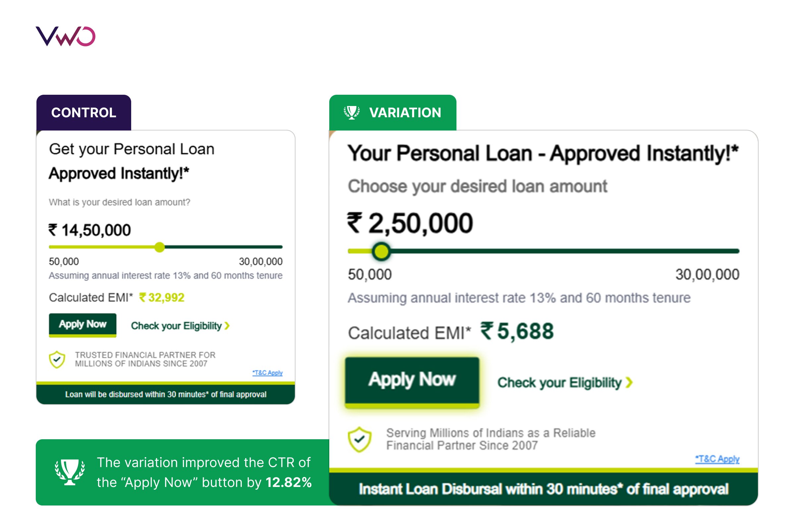
Task: Open the T&C Apply link in Control card
Action: 267,373
